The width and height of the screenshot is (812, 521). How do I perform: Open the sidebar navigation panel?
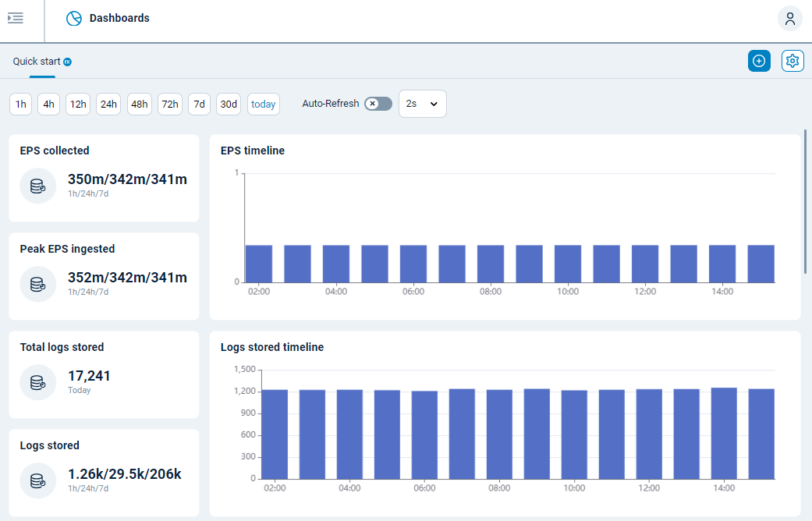tap(15, 18)
